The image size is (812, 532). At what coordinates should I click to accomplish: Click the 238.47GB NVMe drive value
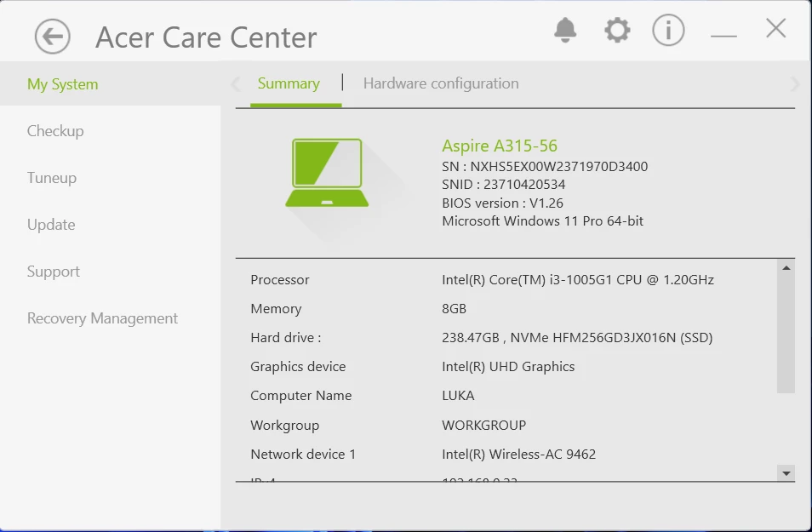click(577, 338)
